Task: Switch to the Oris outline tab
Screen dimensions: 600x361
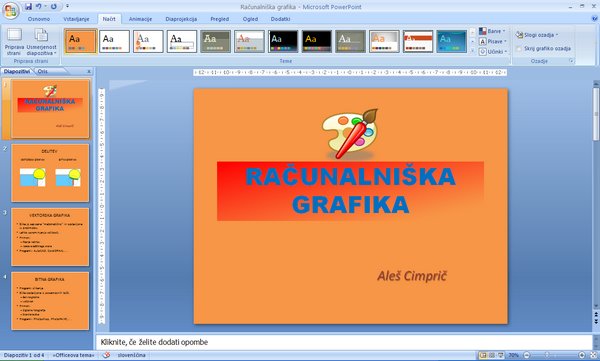Action: [x=42, y=71]
